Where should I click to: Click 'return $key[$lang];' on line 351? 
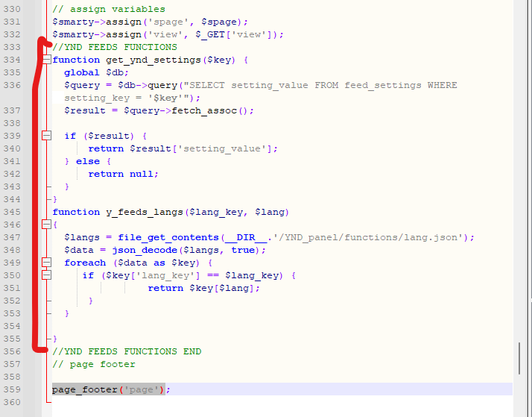(204, 288)
